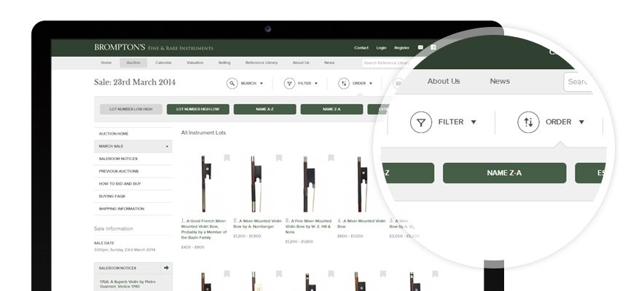This screenshot has height=291, width=644.
Task: Click large About Us in magnified circle
Action: coord(444,81)
